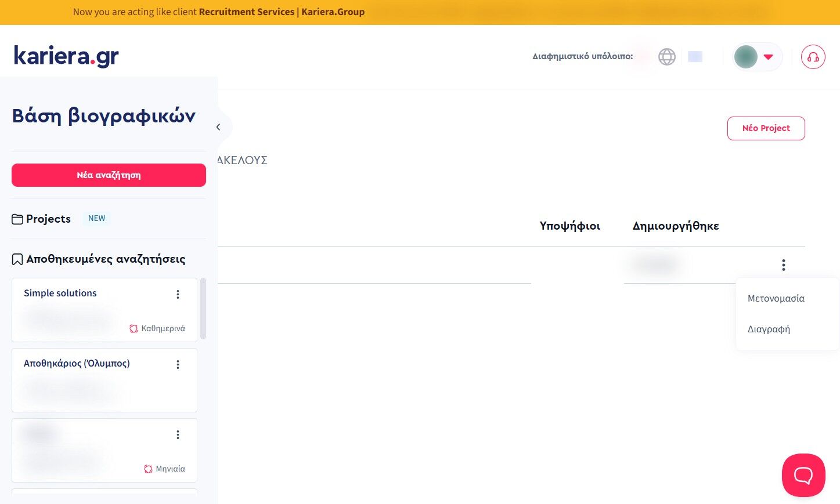Open the kariera.gr logo homepage
This screenshot has width=840, height=504.
pos(66,56)
